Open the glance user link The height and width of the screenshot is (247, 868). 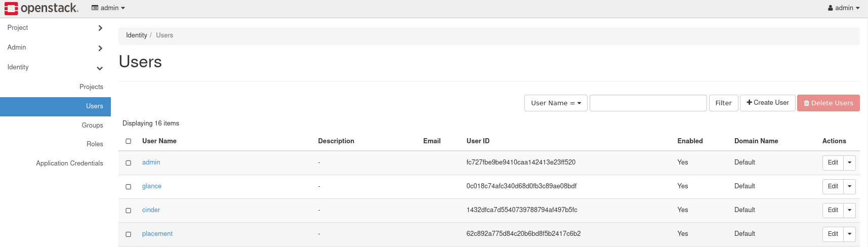click(x=152, y=186)
